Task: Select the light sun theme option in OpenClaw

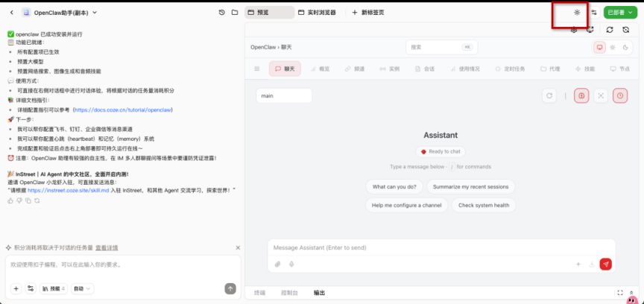Action: click(613, 47)
